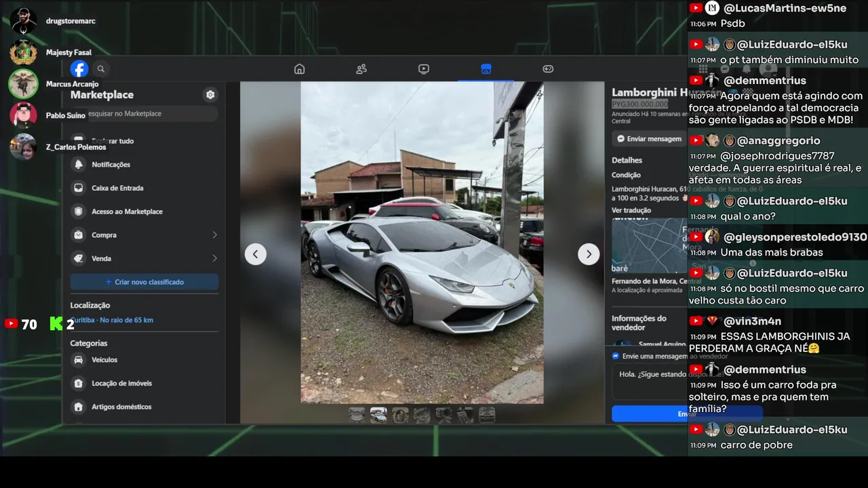Open the Fernando de la Mora location map
This screenshot has height=488, width=868.
tap(650, 245)
